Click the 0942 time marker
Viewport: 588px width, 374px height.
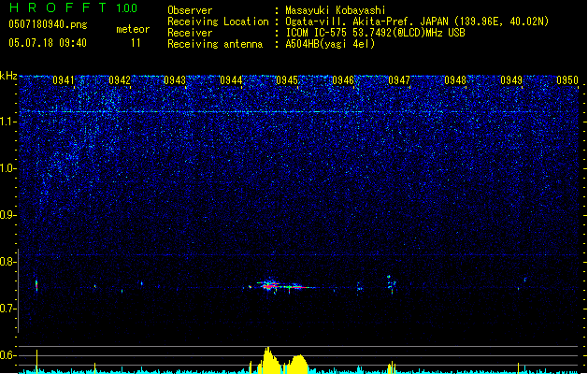point(120,80)
